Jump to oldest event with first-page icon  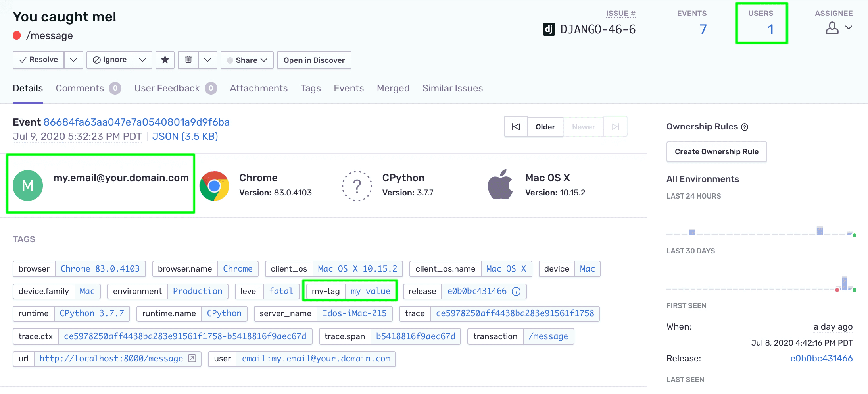tap(516, 127)
